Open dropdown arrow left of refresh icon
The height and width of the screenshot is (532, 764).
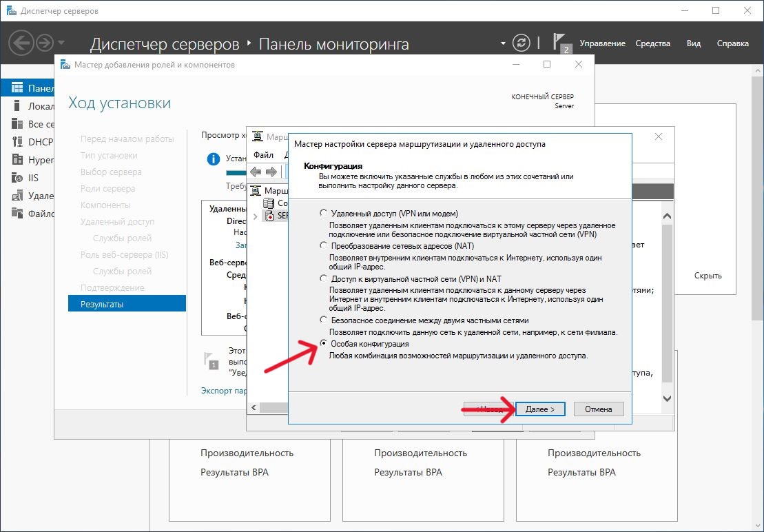[x=503, y=43]
